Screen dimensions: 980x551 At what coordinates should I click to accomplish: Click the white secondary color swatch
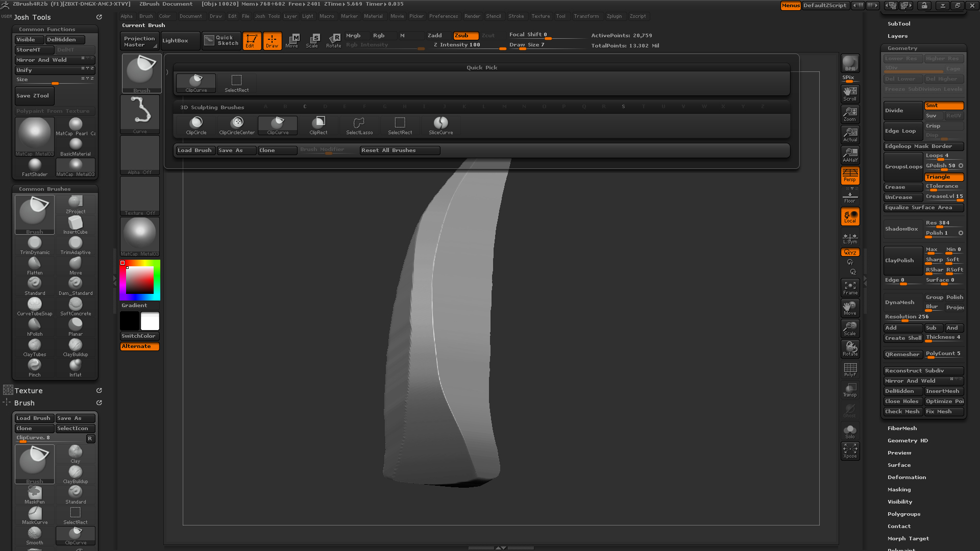[x=150, y=321]
